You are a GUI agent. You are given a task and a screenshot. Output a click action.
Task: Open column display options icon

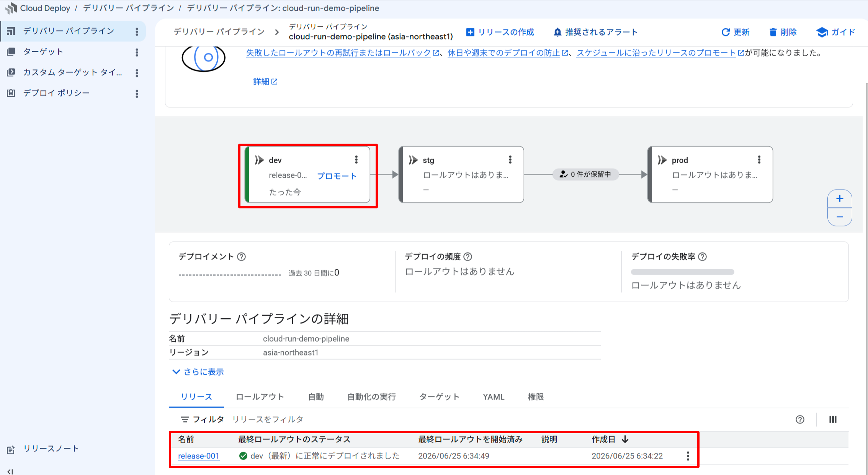[x=833, y=419]
